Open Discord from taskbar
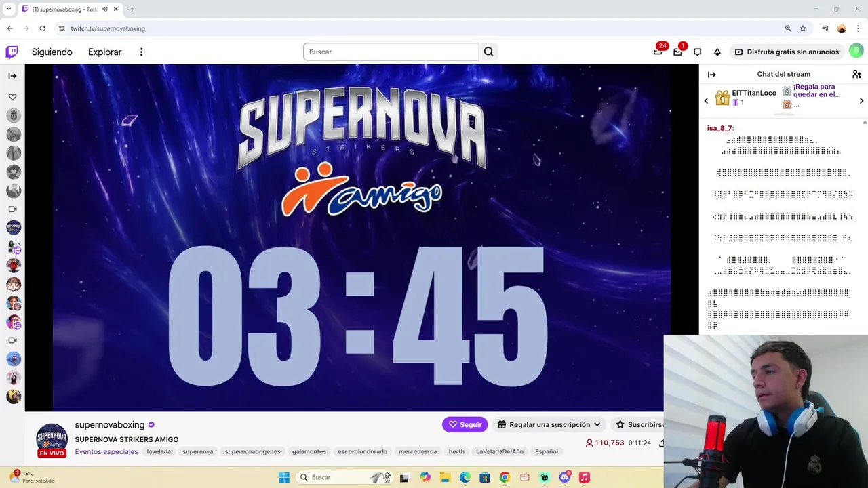The height and width of the screenshot is (488, 868). pos(564,477)
